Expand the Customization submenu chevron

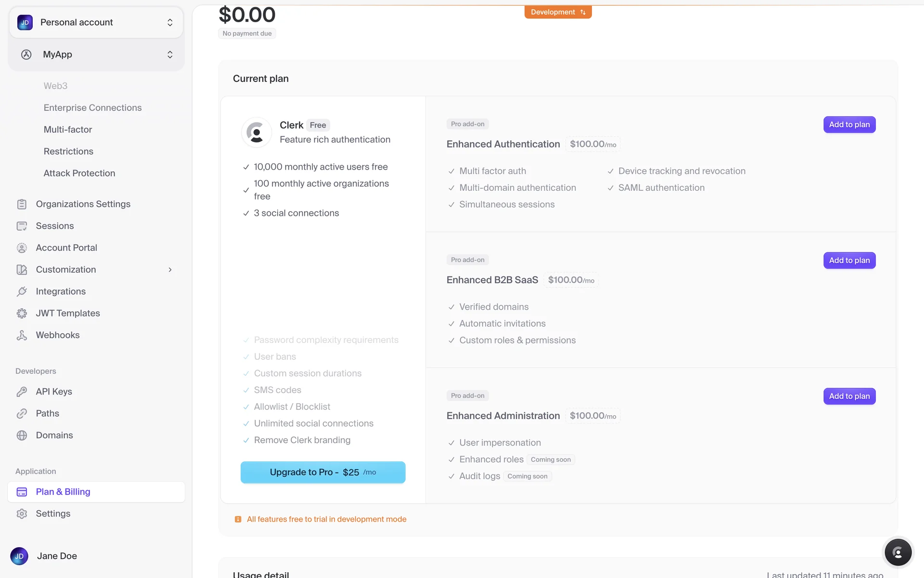click(170, 270)
